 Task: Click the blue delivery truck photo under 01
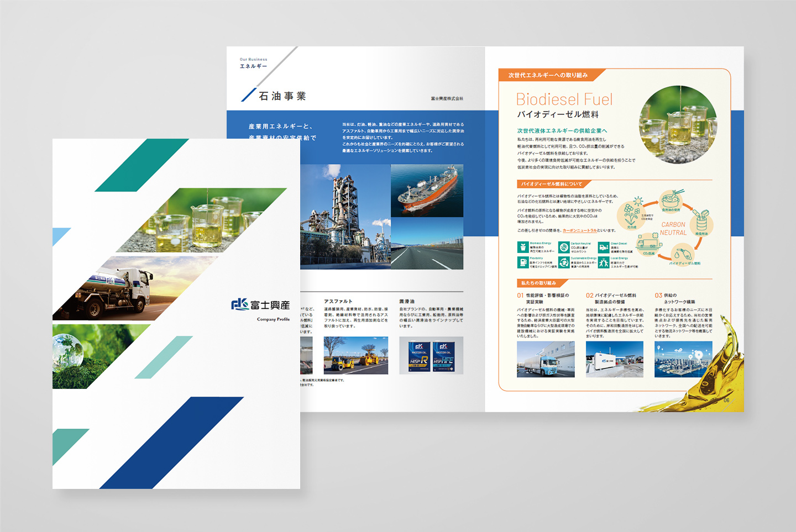(546, 359)
